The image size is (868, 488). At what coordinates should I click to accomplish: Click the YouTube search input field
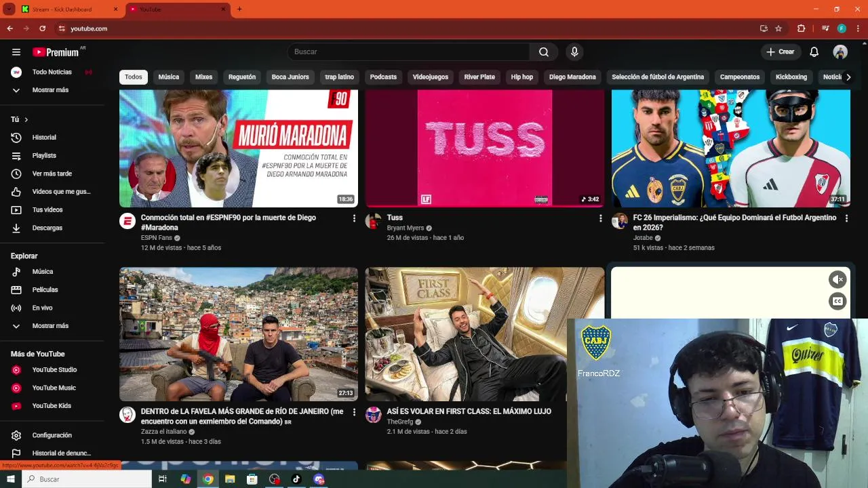click(x=409, y=52)
